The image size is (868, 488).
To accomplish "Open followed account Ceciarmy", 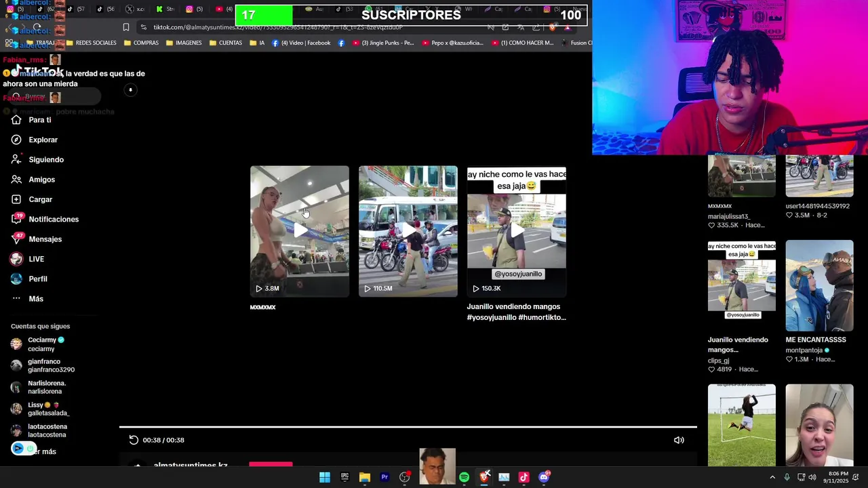I will [x=37, y=344].
